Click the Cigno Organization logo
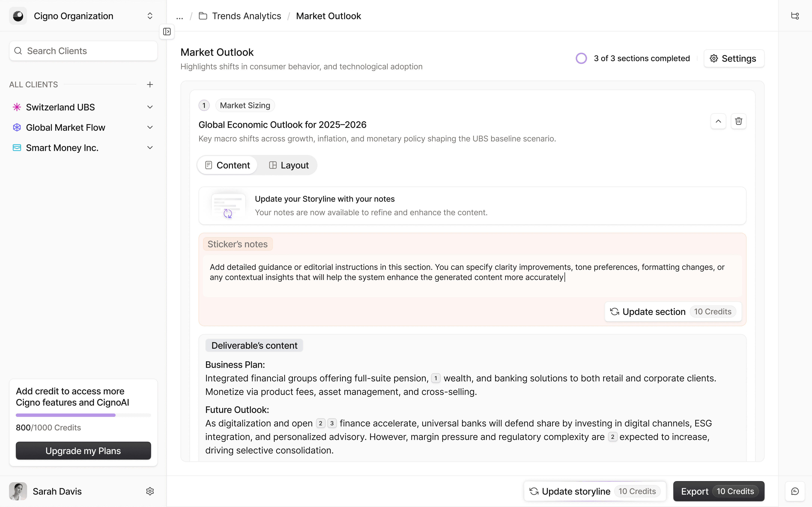This screenshot has width=812, height=507. 18,16
